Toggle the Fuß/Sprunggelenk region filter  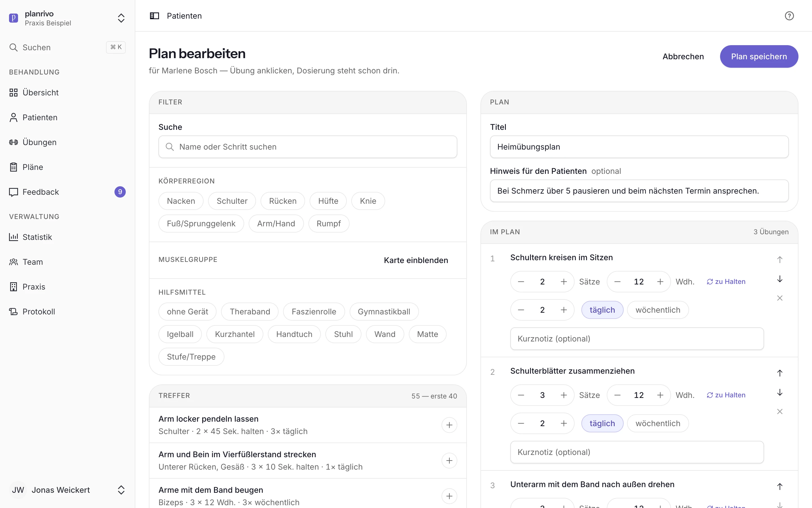pos(201,224)
